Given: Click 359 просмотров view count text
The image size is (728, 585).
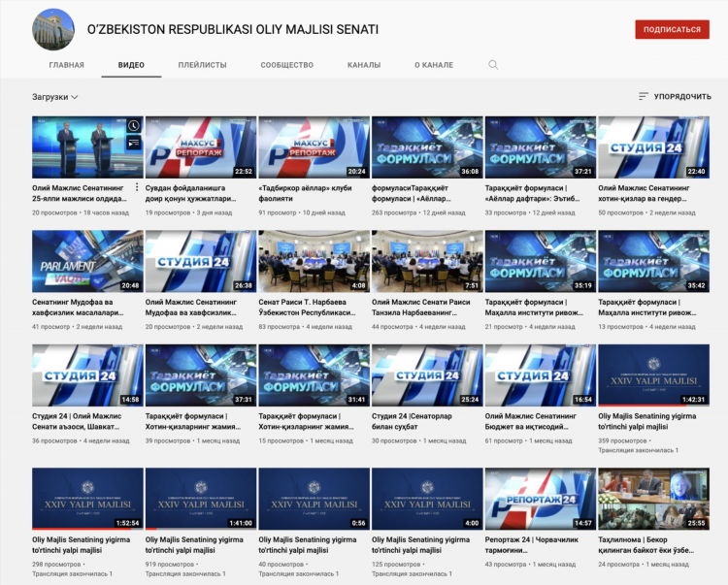Looking at the screenshot, I should (624, 440).
